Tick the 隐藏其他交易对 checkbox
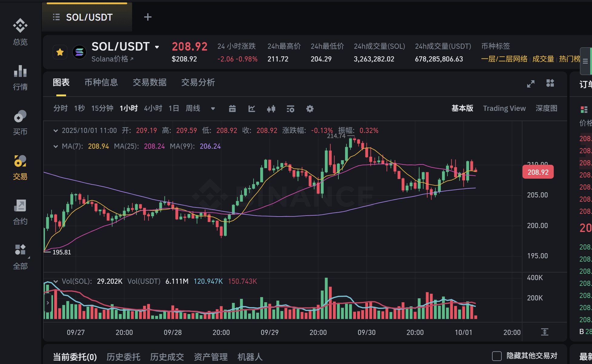Image resolution: width=592 pixels, height=364 pixels. tap(497, 356)
